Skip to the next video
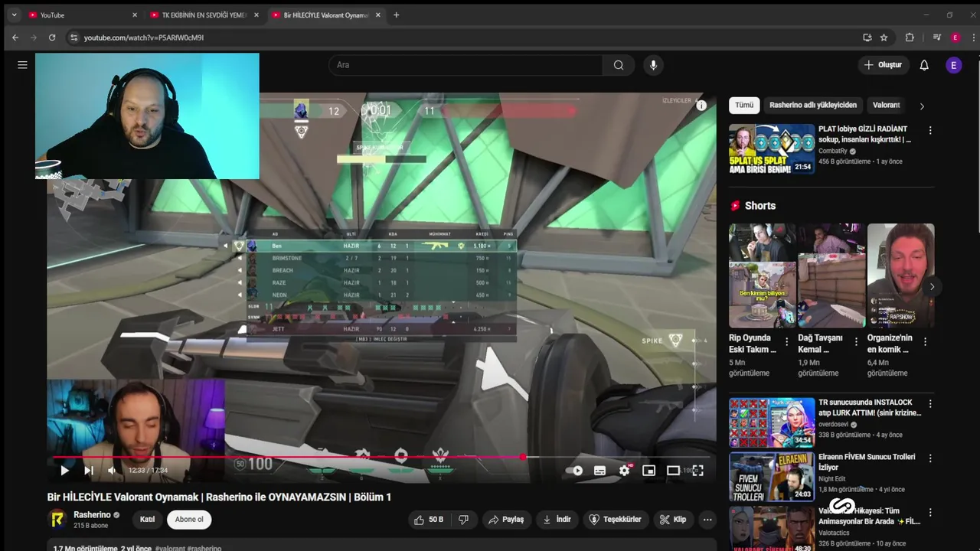980x551 pixels. [x=88, y=471]
